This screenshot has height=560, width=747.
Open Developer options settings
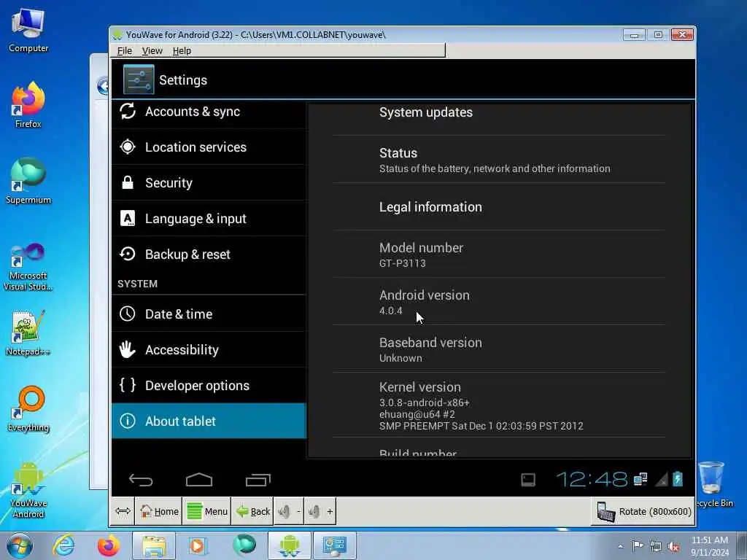(x=208, y=385)
